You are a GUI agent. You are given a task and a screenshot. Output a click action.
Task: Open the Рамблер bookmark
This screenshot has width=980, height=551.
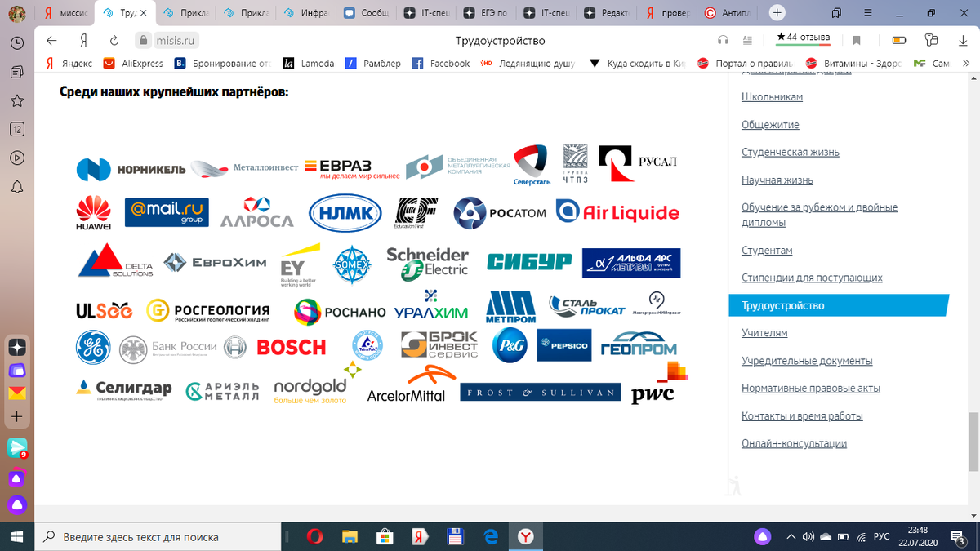pos(372,63)
